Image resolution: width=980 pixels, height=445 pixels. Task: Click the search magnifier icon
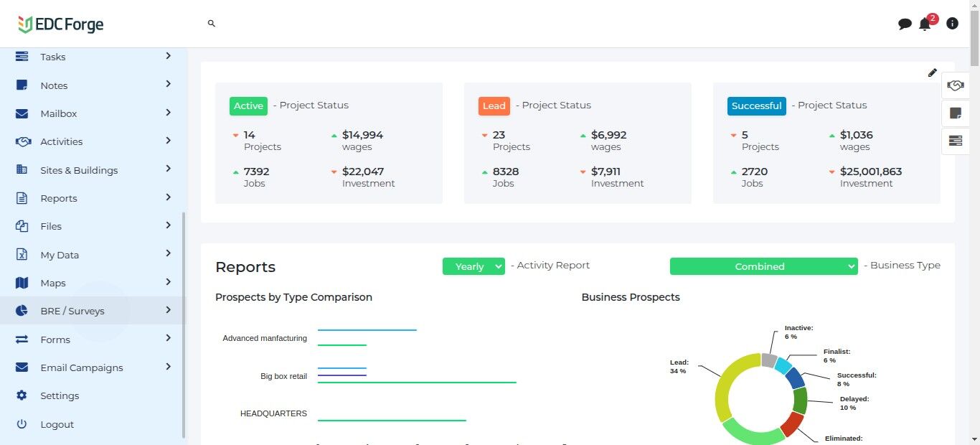coord(212,24)
